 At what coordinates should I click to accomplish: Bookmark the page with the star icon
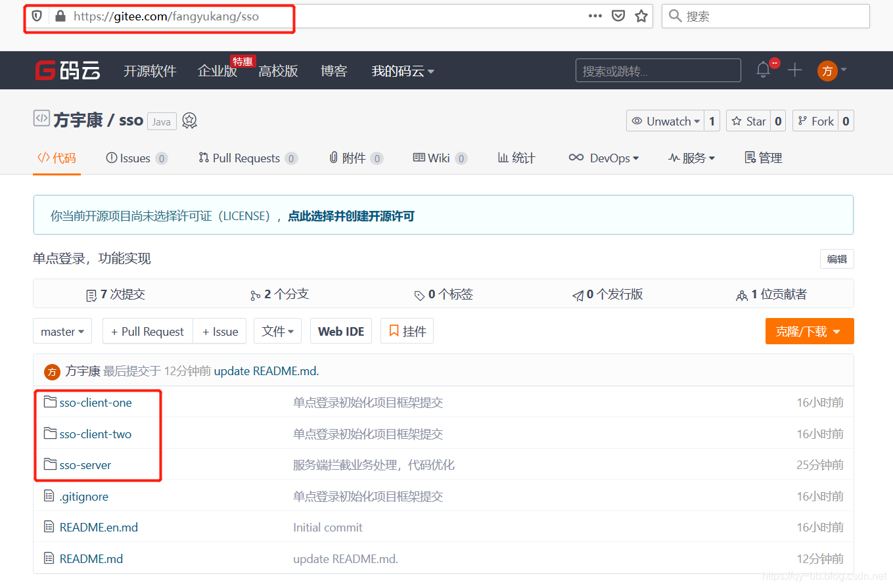641,16
